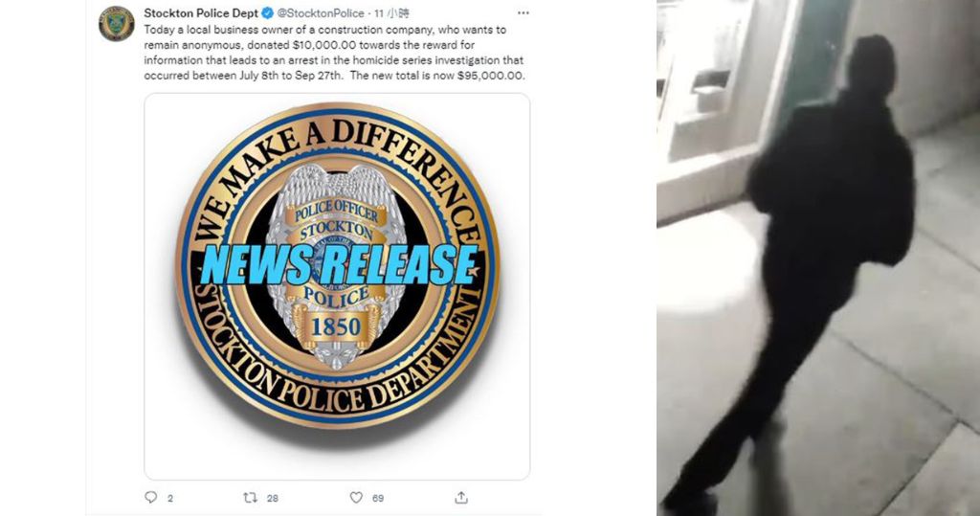Click the retweet count 28
This screenshot has width=980, height=516.
point(273,499)
